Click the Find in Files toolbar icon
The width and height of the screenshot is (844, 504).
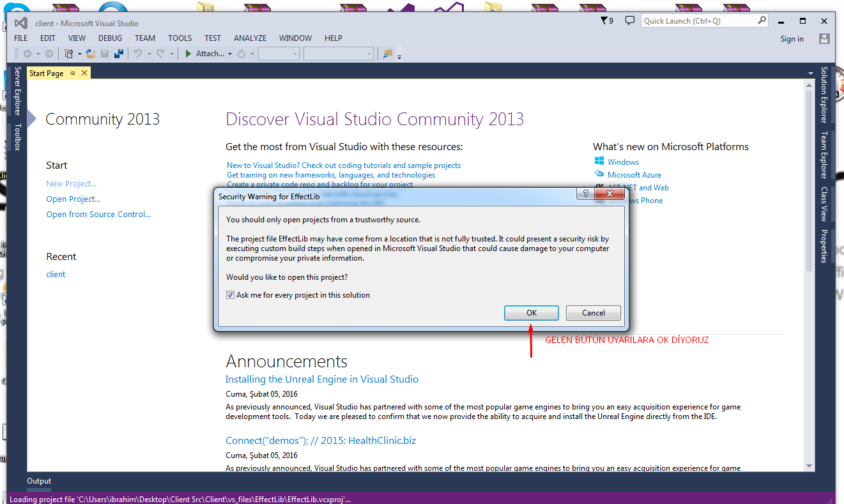(x=387, y=54)
